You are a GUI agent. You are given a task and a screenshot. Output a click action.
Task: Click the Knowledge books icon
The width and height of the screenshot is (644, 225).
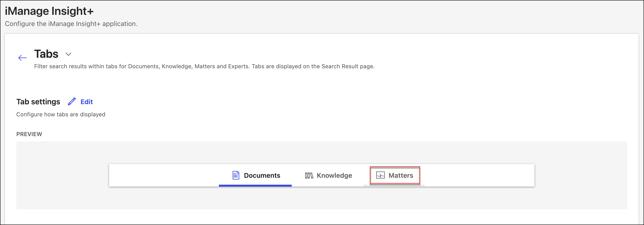click(309, 175)
